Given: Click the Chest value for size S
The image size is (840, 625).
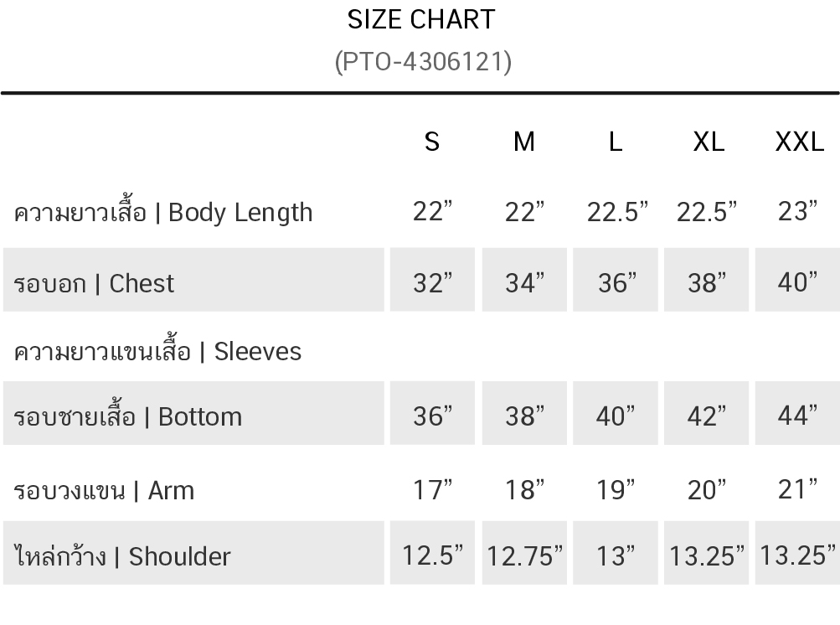Looking at the screenshot, I should coord(432,283).
